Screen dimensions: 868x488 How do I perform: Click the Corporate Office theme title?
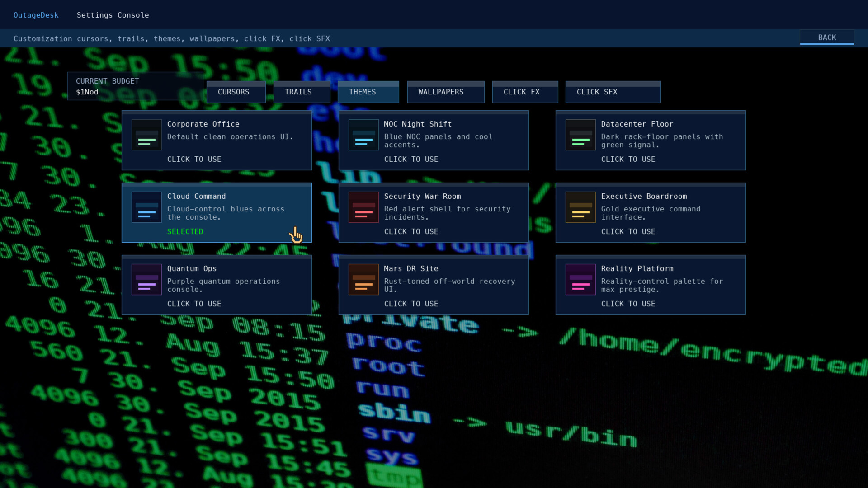coord(203,124)
